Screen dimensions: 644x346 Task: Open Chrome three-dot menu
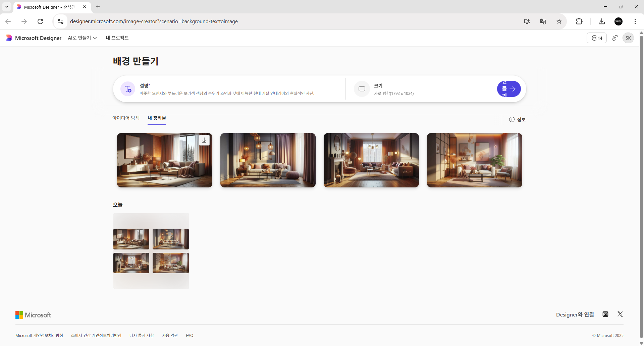(635, 21)
